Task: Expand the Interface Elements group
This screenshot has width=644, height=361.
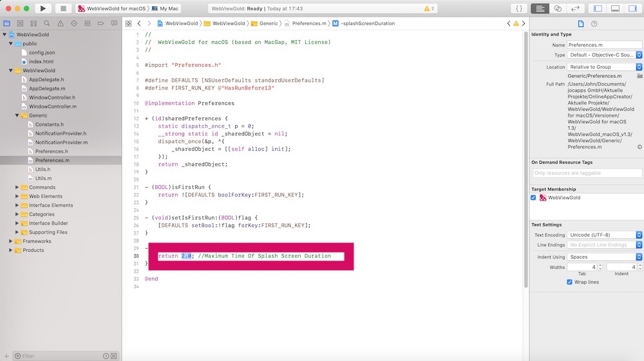Action: pos(17,205)
